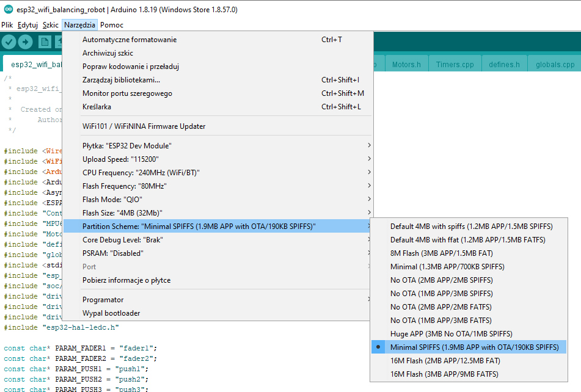The width and height of the screenshot is (581, 392).
Task: Open the Pomoc menu
Action: point(112,25)
